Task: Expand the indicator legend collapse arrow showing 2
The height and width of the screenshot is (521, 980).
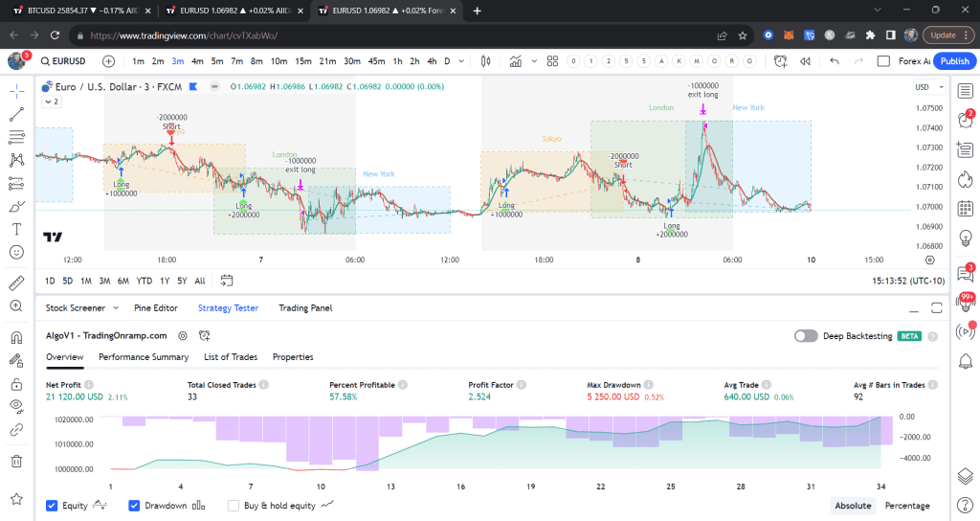Action: click(51, 102)
